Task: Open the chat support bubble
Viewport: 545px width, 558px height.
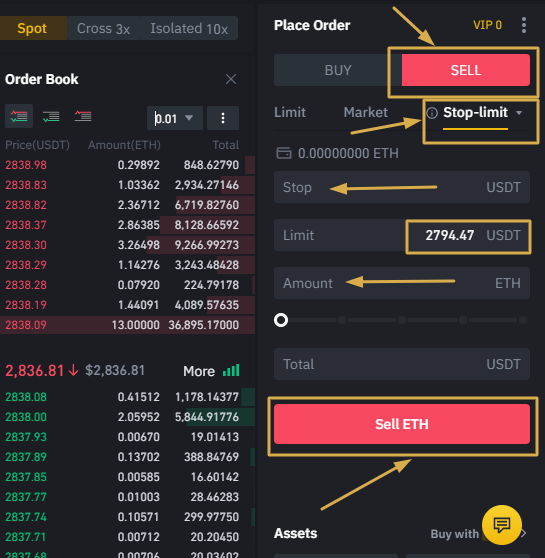Action: point(502,525)
